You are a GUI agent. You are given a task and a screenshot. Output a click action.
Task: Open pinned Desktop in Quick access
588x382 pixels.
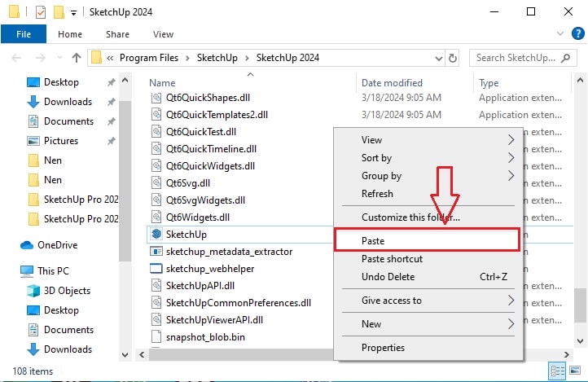tap(61, 82)
